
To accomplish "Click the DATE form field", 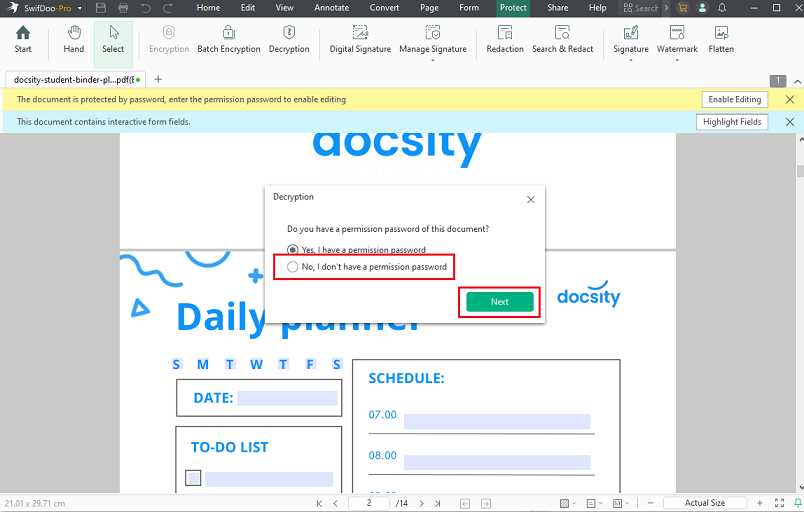I will coord(287,398).
